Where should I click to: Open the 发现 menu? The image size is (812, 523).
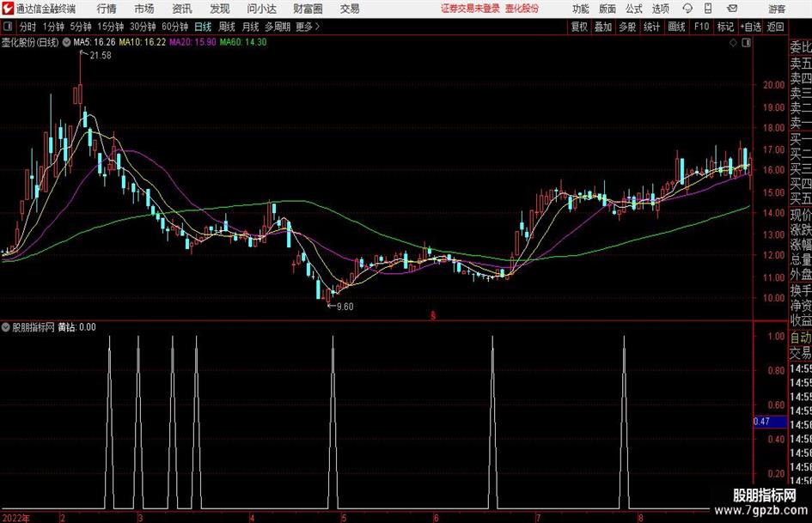click(220, 9)
